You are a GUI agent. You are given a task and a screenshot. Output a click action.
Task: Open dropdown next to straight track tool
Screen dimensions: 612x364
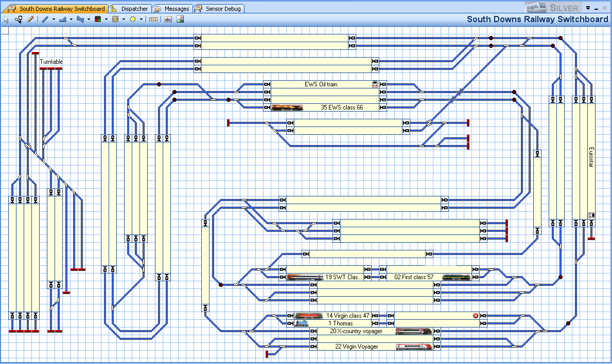[54, 20]
